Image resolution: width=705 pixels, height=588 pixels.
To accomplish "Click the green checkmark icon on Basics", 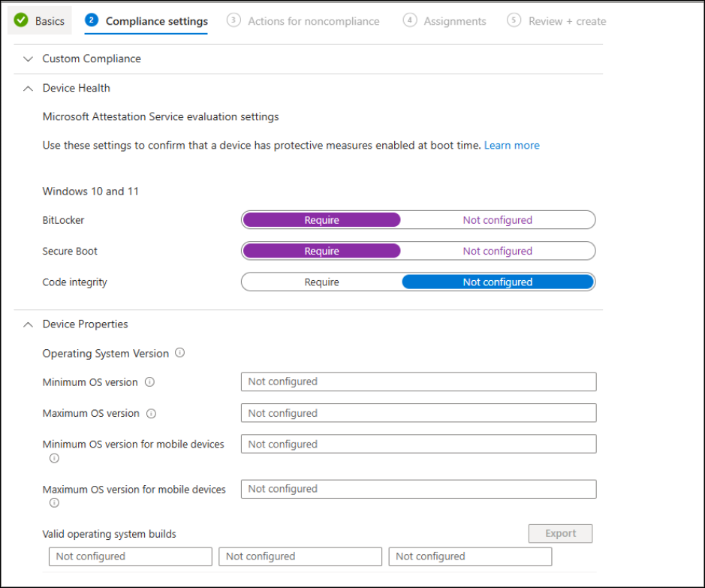I will [x=21, y=20].
